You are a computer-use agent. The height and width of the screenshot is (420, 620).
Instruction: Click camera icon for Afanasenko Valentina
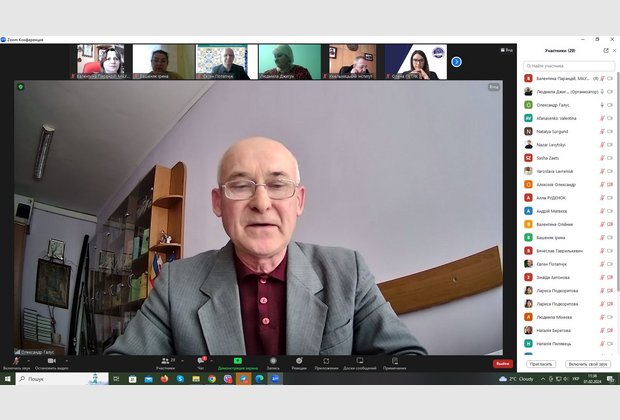click(610, 118)
